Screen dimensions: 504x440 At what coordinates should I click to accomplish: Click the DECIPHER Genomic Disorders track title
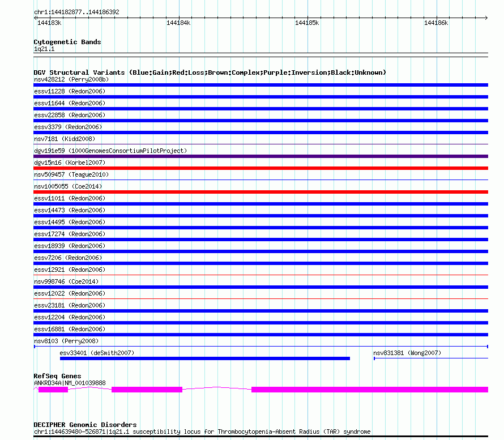(85, 425)
